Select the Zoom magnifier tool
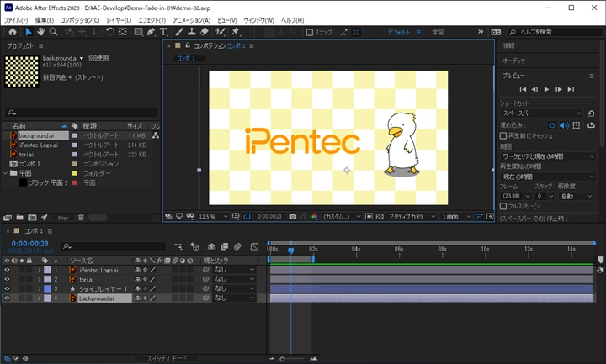Image resolution: width=606 pixels, height=364 pixels. pyautogui.click(x=53, y=32)
